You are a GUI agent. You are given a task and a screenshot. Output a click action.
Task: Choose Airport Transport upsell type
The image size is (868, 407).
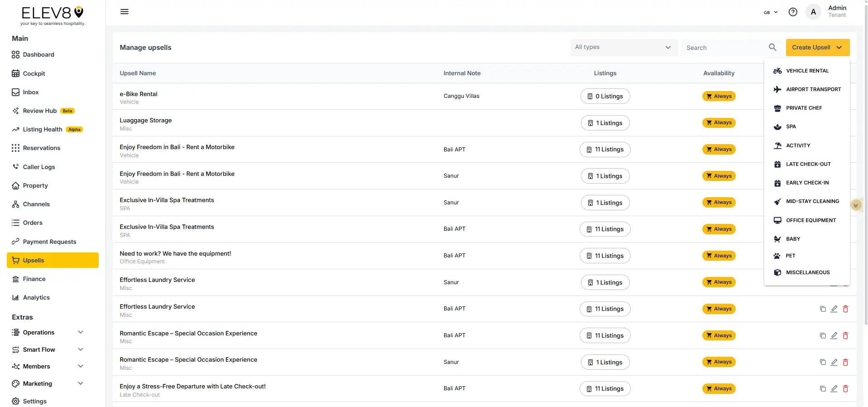pos(807,89)
